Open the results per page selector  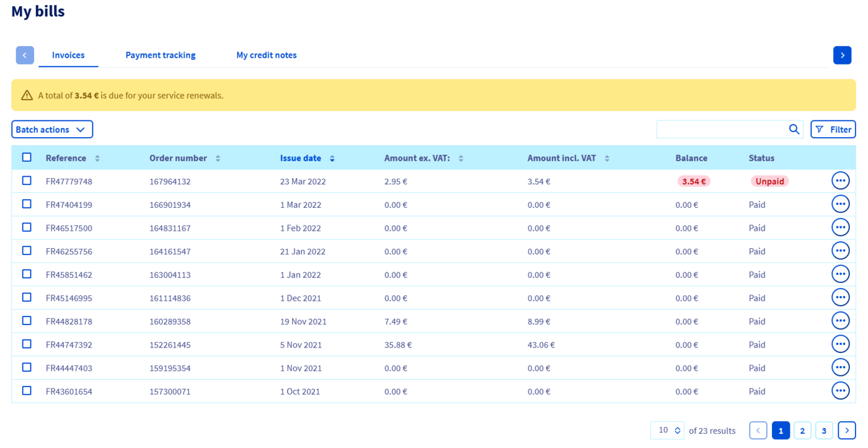[x=668, y=430]
